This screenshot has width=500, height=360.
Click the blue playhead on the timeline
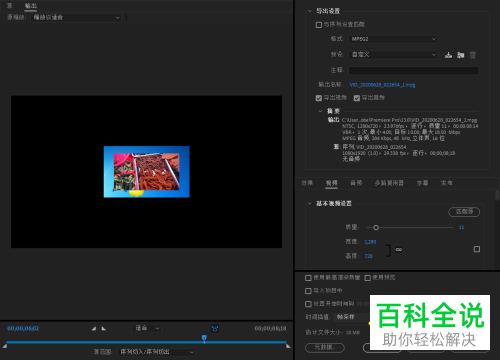click(x=204, y=338)
